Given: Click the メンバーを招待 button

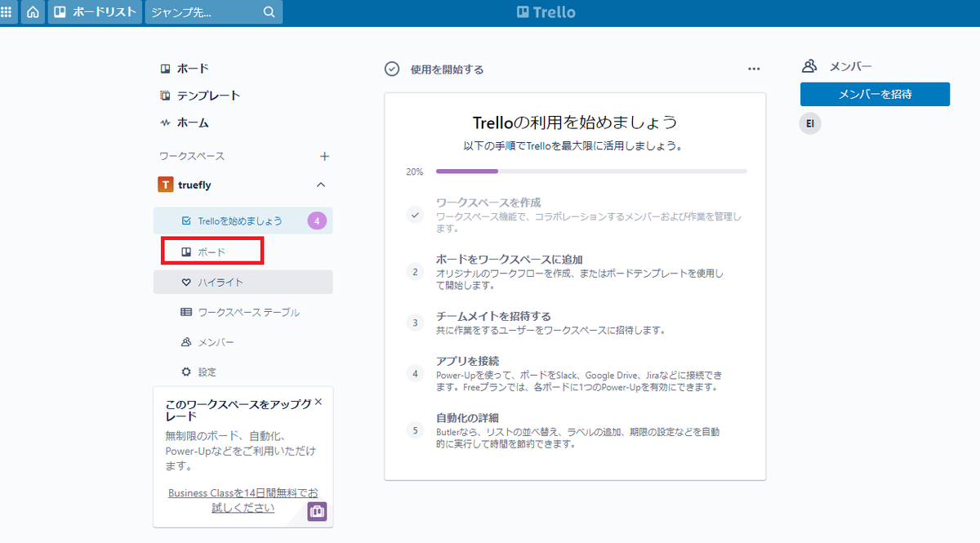Looking at the screenshot, I should point(875,94).
